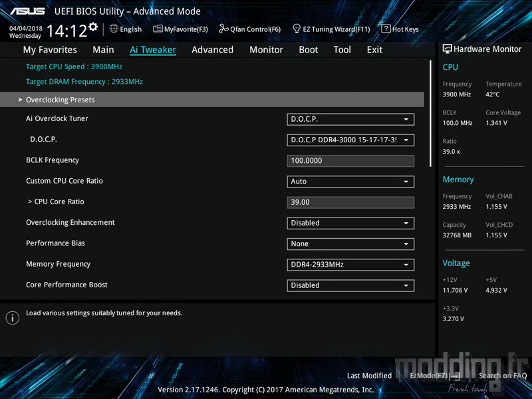Click the English language button

click(126, 29)
